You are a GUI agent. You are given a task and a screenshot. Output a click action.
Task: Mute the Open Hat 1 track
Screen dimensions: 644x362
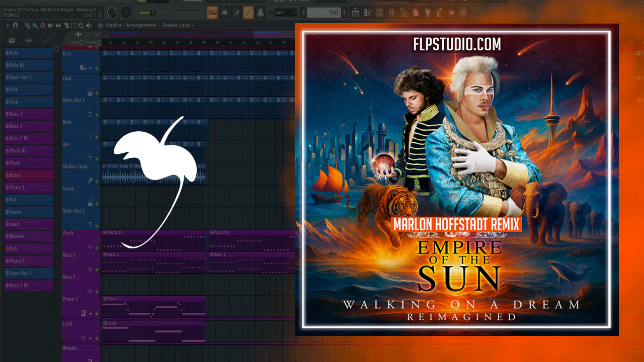point(97,115)
